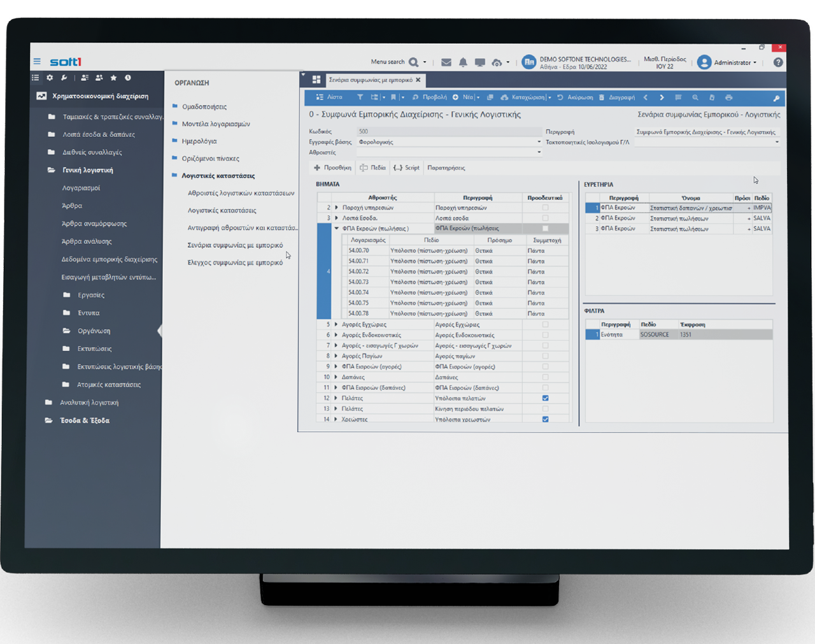The image size is (815, 644).
Task: Check Προσθετικά box for Παροχή υπηρεσιών row
Action: pos(545,208)
